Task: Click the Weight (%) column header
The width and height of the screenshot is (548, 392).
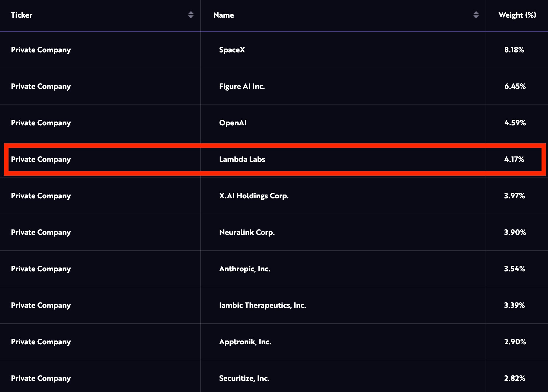Action: coord(517,15)
